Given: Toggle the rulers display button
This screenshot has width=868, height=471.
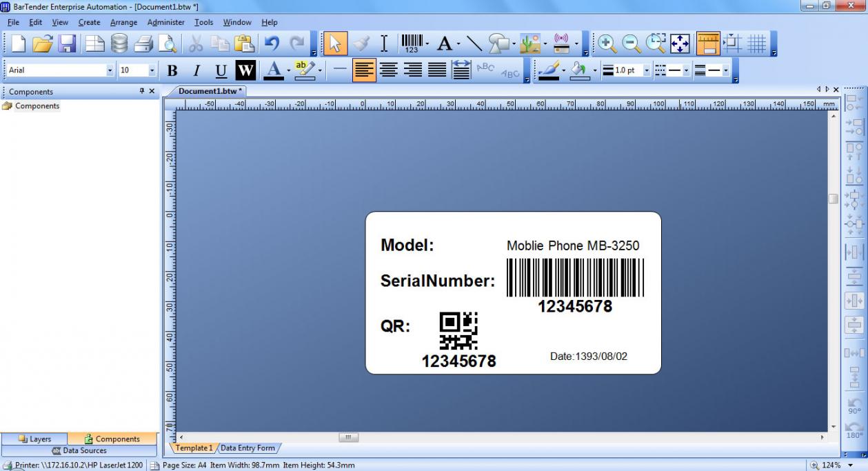Looking at the screenshot, I should (708, 44).
